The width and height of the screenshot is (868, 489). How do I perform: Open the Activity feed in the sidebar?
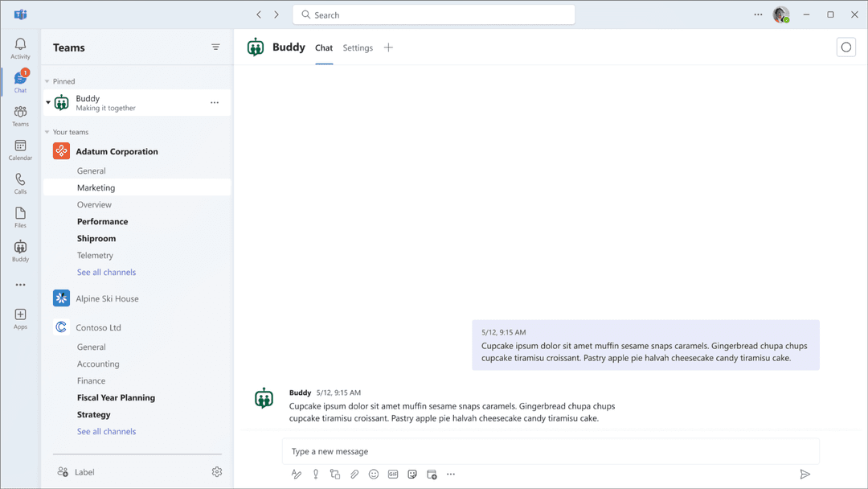[20, 46]
